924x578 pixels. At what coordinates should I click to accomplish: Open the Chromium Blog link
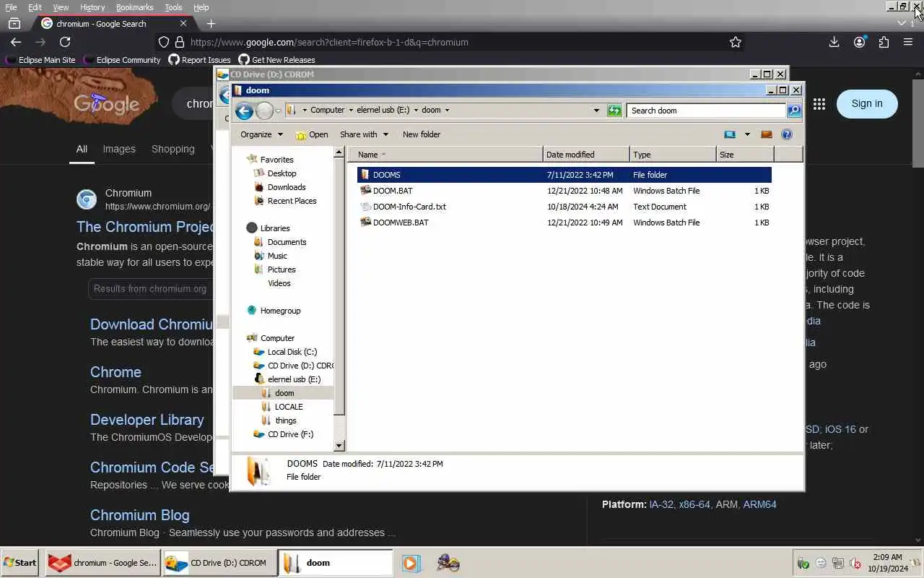click(x=139, y=515)
